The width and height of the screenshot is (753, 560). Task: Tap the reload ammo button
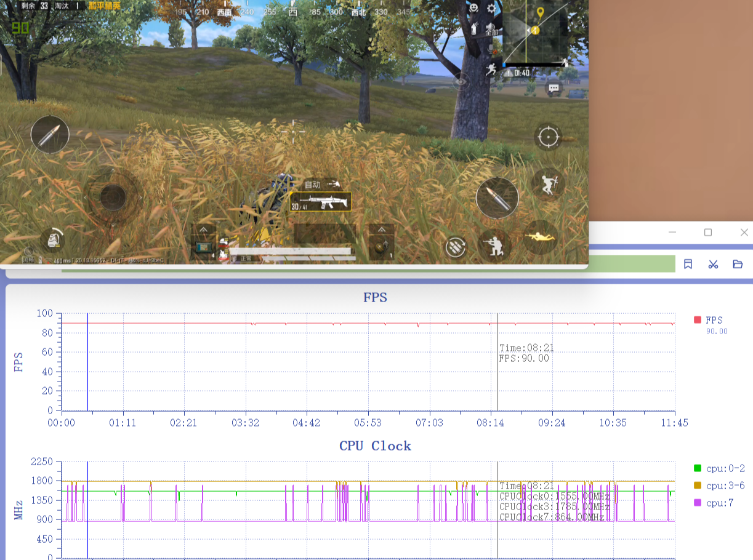tap(455, 247)
